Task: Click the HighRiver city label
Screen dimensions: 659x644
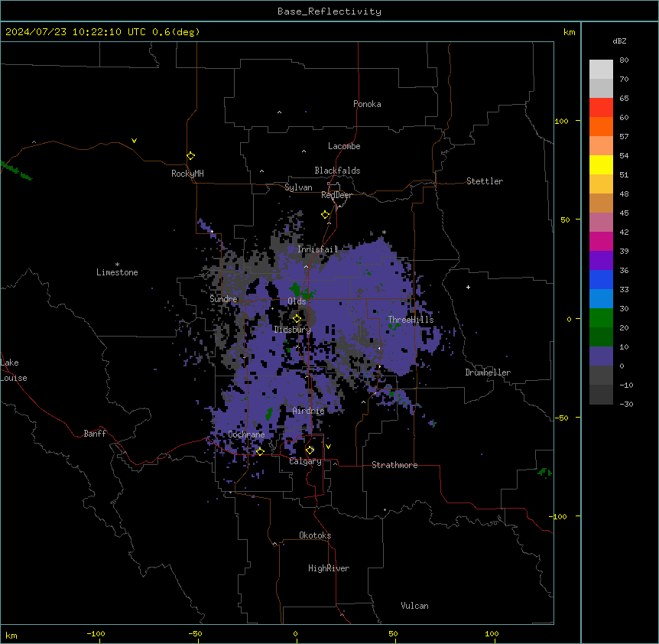Action: pyautogui.click(x=329, y=568)
